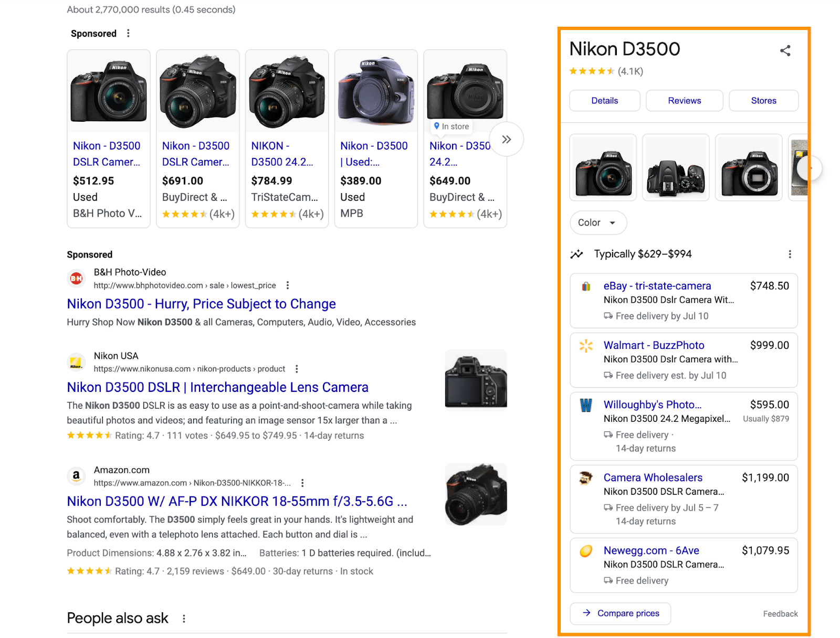Click camera body without lens thumbnail in panel
840x638 pixels.
point(749,167)
